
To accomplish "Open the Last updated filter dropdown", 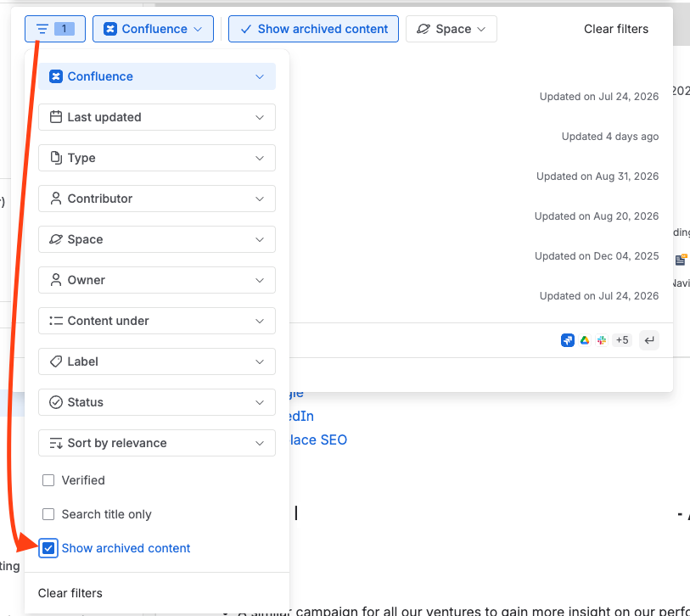I will pyautogui.click(x=157, y=117).
